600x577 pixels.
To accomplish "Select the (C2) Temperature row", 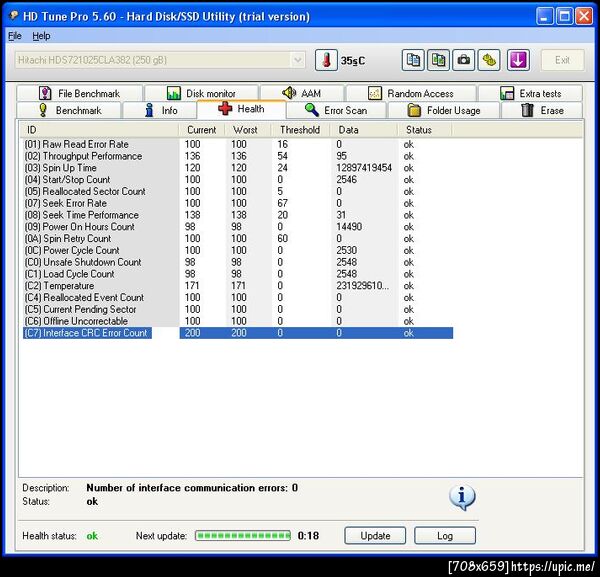I will pyautogui.click(x=237, y=286).
